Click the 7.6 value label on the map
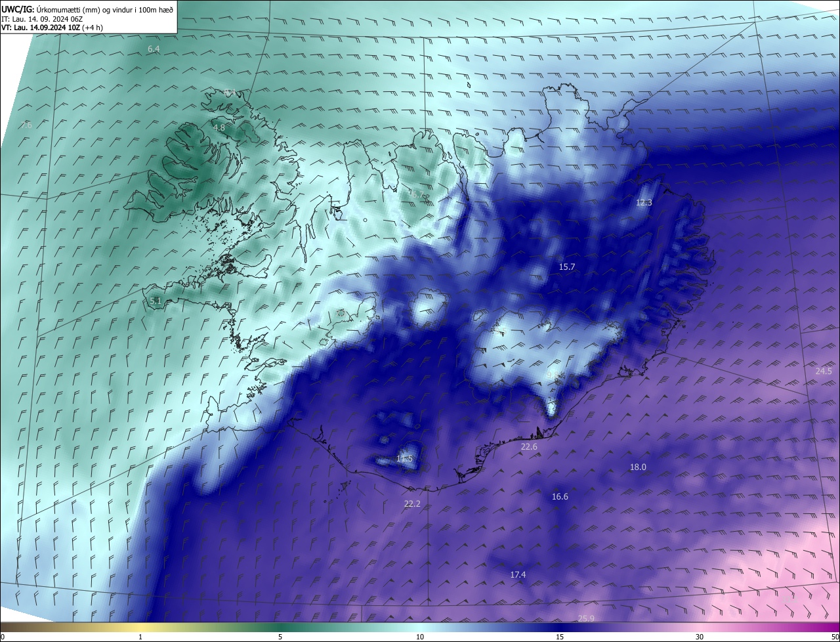Screen dimensions: 840x642 [x=26, y=125]
